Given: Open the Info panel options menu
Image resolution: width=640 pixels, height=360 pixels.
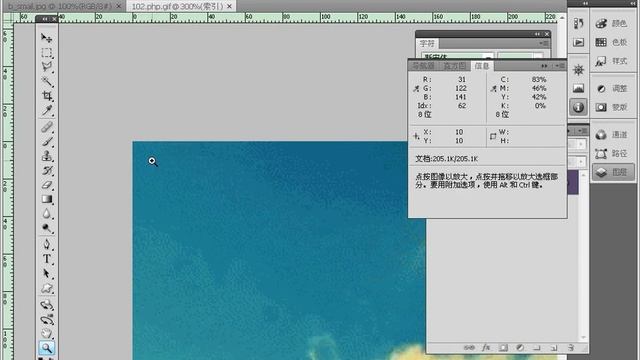Looking at the screenshot, I should click(560, 66).
